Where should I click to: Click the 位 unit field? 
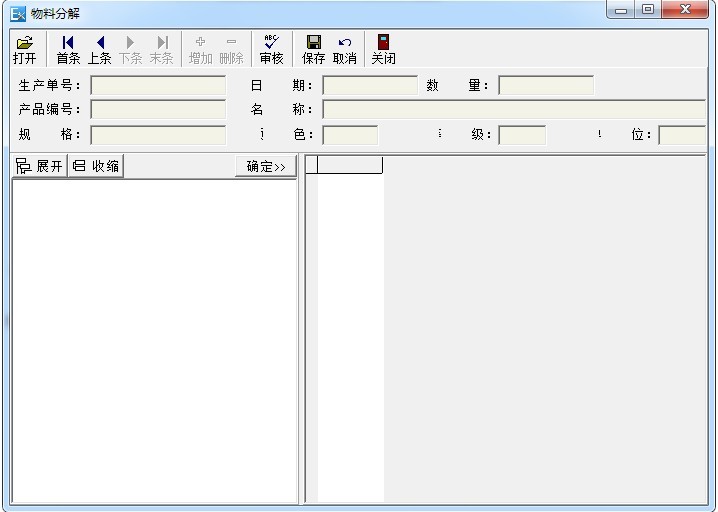682,135
